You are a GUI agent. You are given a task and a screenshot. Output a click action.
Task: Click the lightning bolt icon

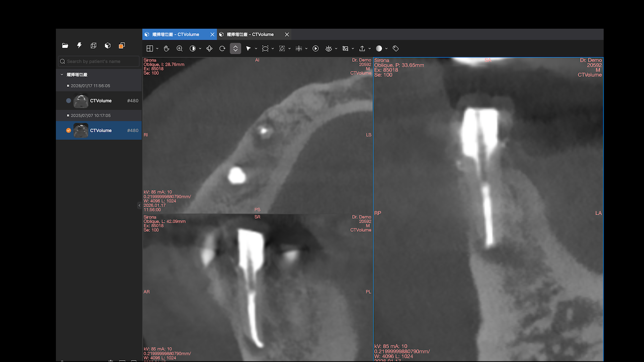79,45
